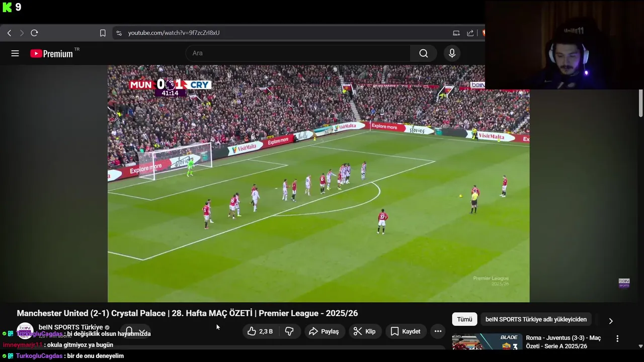Create a clip with the Klip button

click(364, 331)
